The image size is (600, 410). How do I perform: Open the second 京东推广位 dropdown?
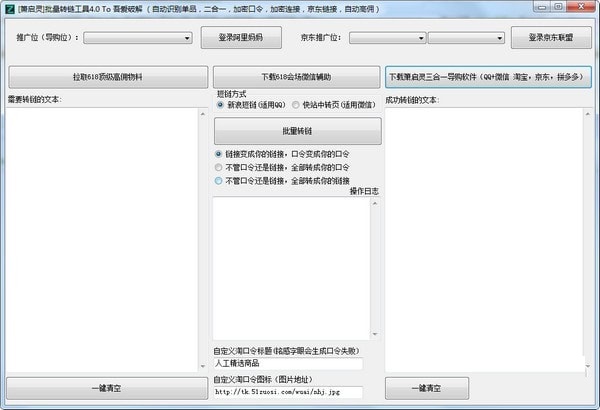point(466,38)
